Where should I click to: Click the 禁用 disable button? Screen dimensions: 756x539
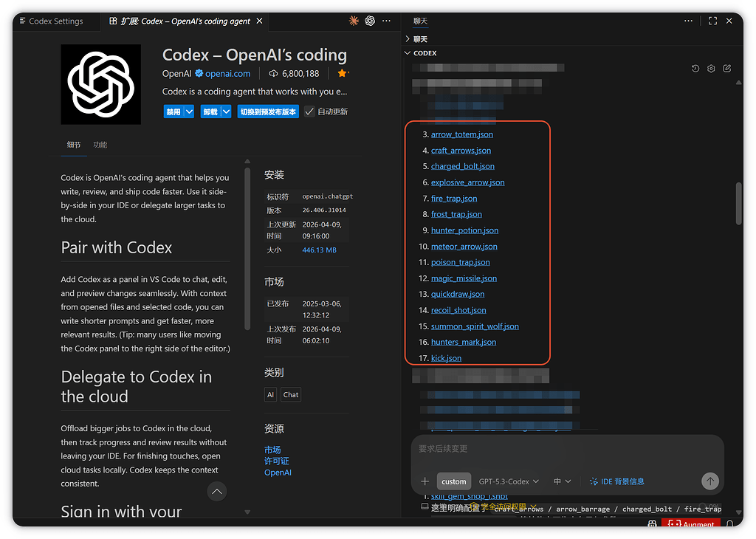point(173,111)
